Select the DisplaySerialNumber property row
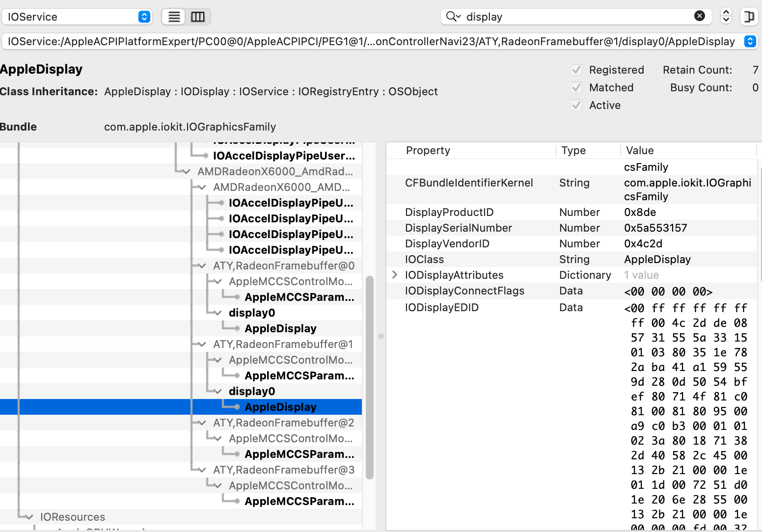Image resolution: width=762 pixels, height=532 pixels. (571, 228)
